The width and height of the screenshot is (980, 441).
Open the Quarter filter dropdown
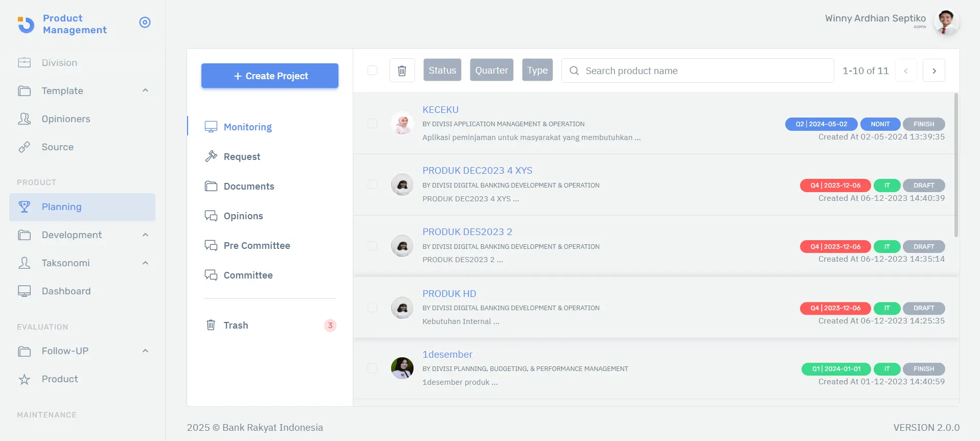pos(491,71)
